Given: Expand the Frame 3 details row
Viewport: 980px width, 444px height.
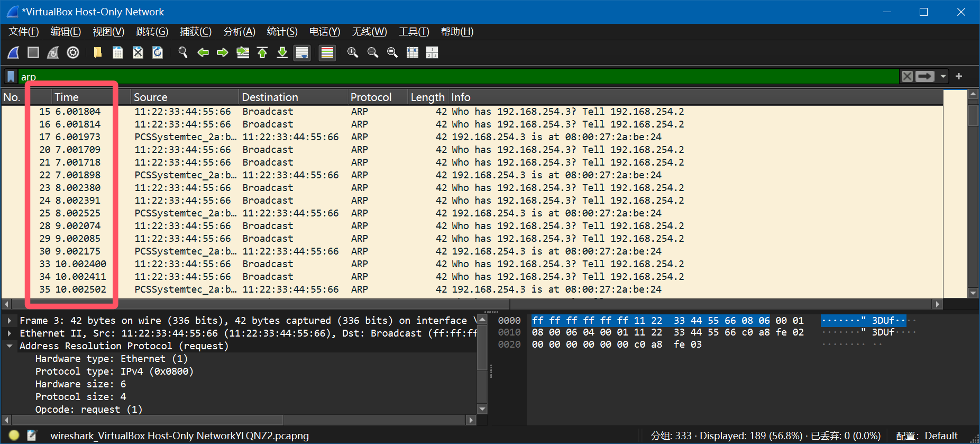Looking at the screenshot, I should (10, 321).
